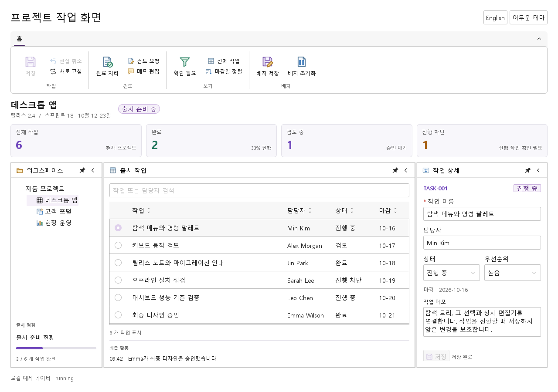Click the 출시 준비 현황 progress bar

coord(56,348)
